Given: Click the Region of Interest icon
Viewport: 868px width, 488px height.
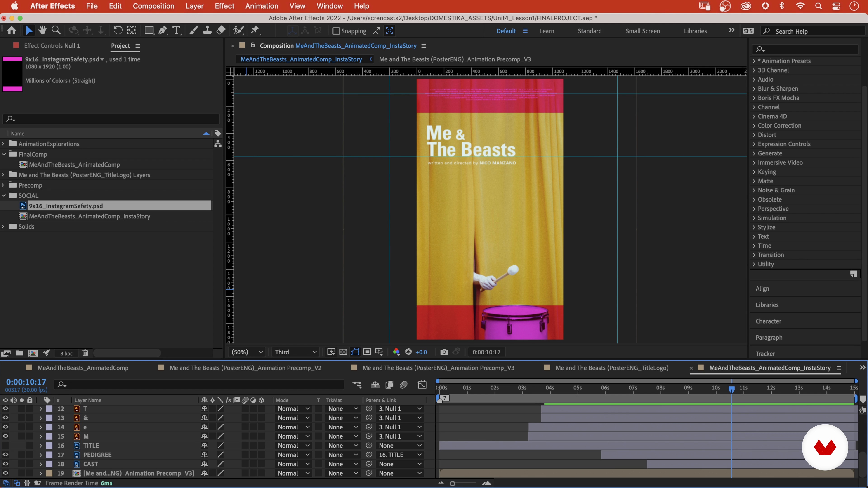Looking at the screenshot, I should click(367, 352).
